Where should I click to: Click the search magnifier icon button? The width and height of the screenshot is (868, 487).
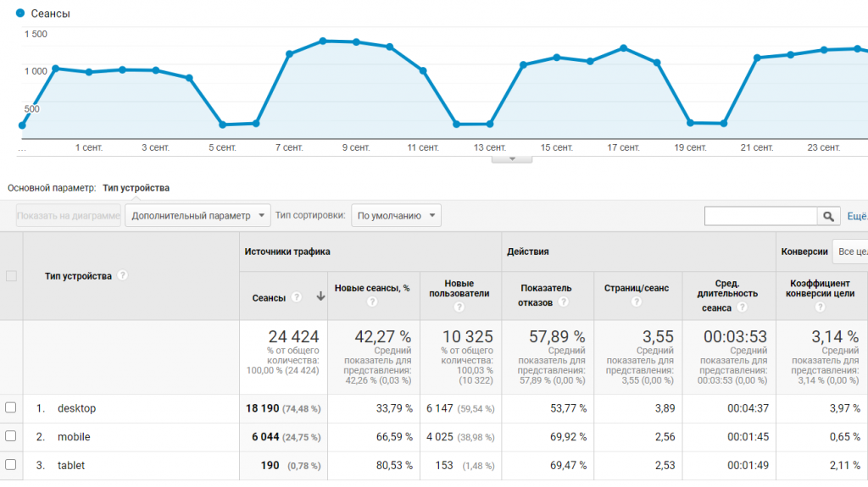(828, 216)
